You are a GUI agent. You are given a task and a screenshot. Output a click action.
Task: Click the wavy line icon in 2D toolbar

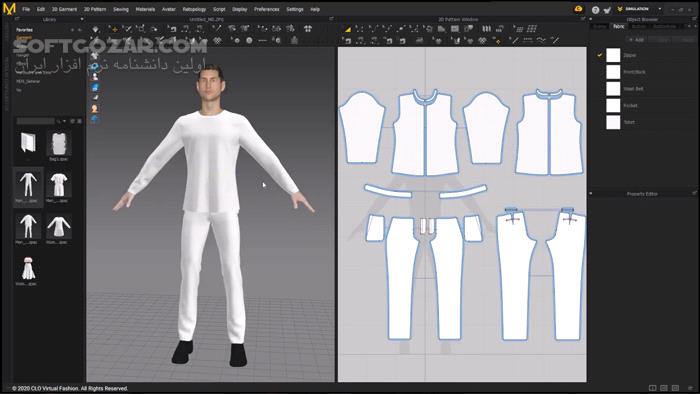541,41
